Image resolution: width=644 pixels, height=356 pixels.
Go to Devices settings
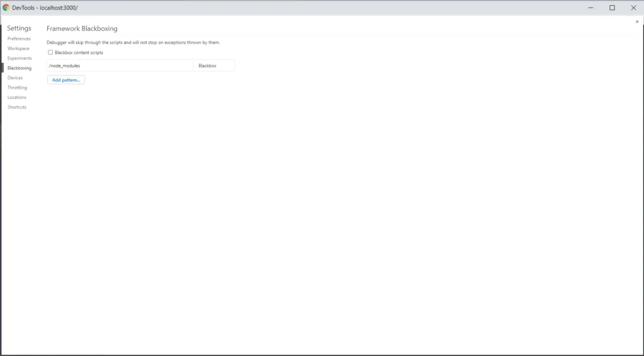[x=15, y=77]
